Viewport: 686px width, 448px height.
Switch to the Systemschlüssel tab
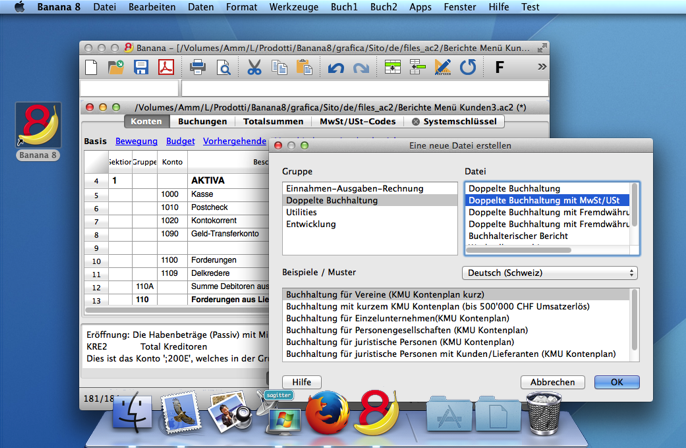(x=455, y=121)
